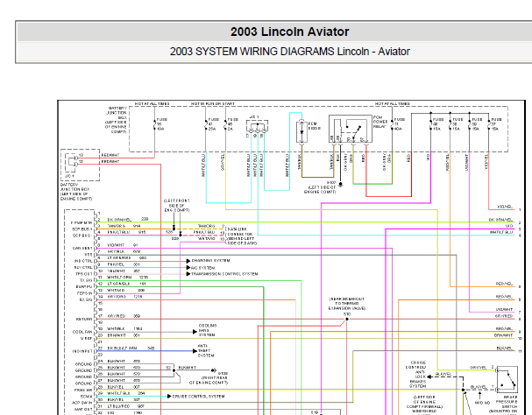532x415 pixels.
Task: Select the Transmission Control System arrow marker
Action: coord(188,274)
